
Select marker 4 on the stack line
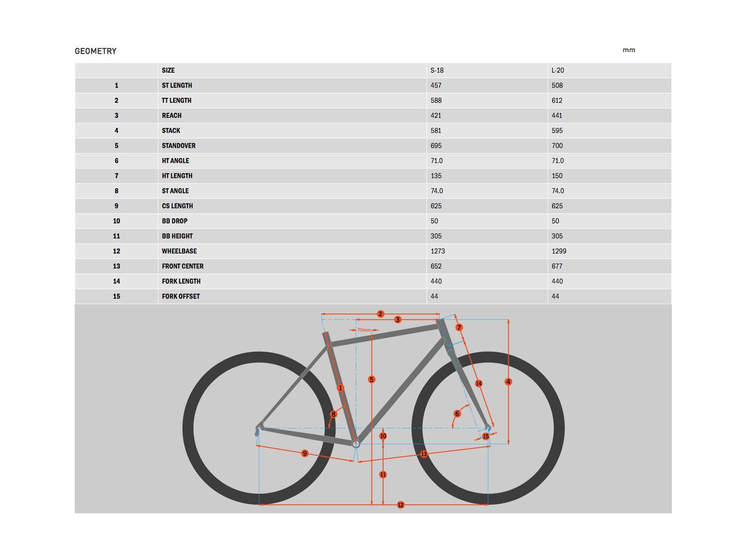coord(508,382)
